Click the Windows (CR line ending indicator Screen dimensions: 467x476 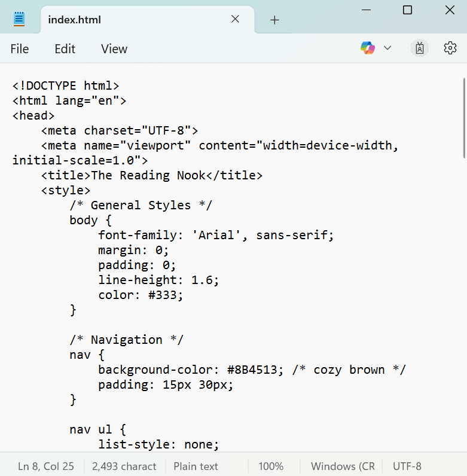tap(343, 466)
